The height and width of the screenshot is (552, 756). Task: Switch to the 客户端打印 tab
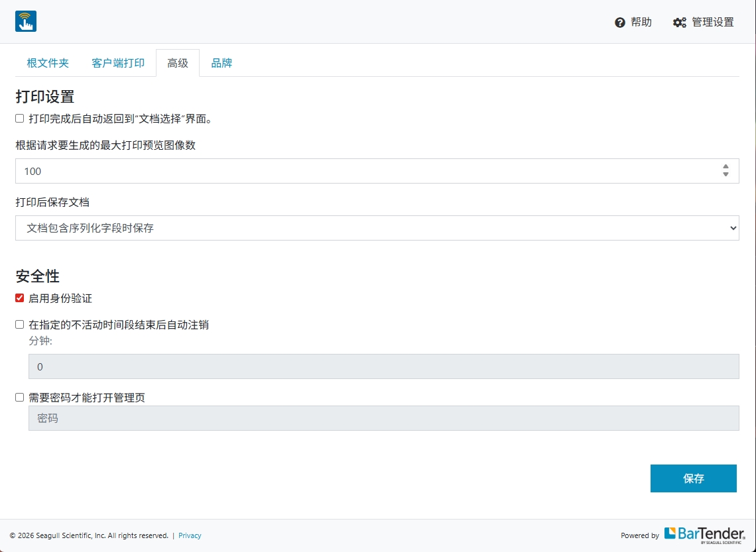pos(118,63)
